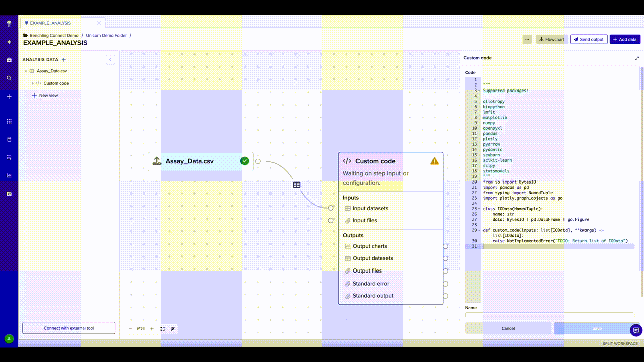
Task: Open the Flowchart view button
Action: tap(551, 39)
